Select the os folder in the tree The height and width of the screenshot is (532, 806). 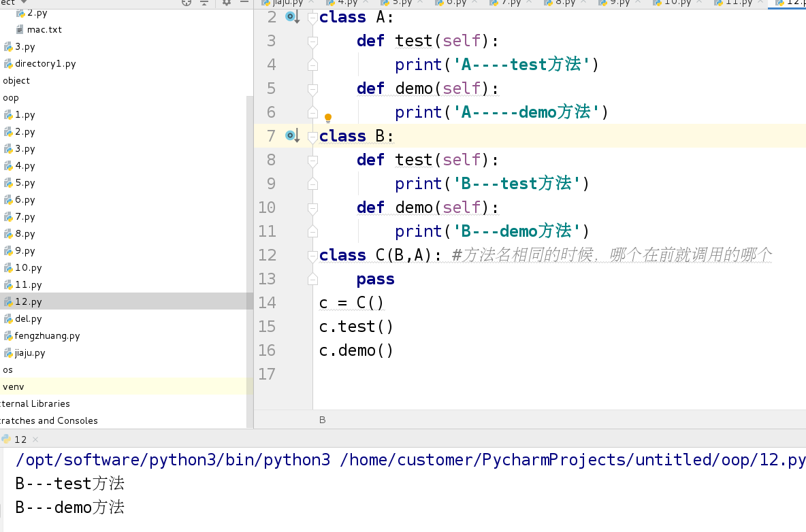(x=7, y=369)
